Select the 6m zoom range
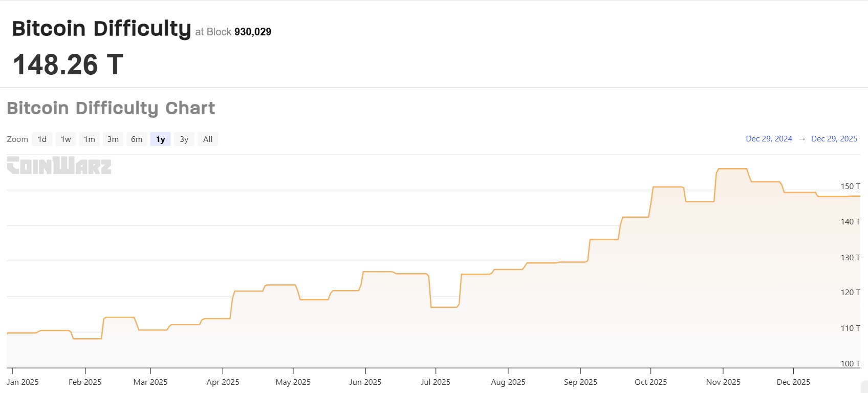The height and width of the screenshot is (393, 868). pyautogui.click(x=137, y=139)
